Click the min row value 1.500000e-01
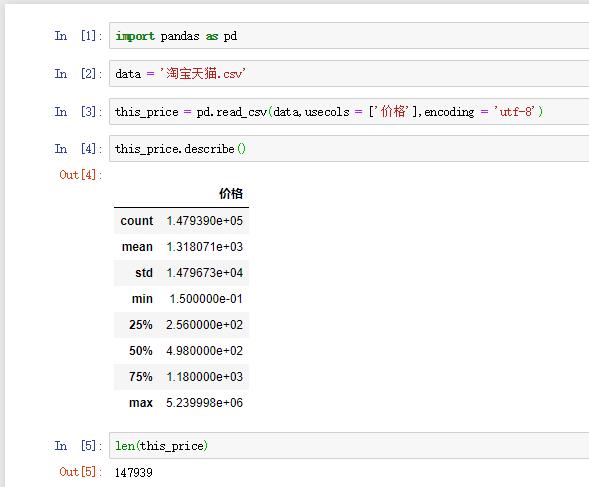The width and height of the screenshot is (589, 487). 206,299
